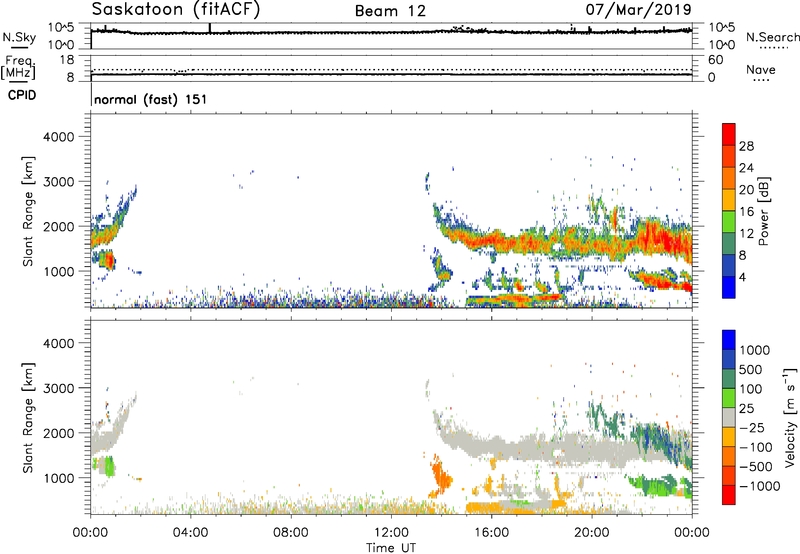Pick the dark blue 4–8 dB power segment

(729, 266)
